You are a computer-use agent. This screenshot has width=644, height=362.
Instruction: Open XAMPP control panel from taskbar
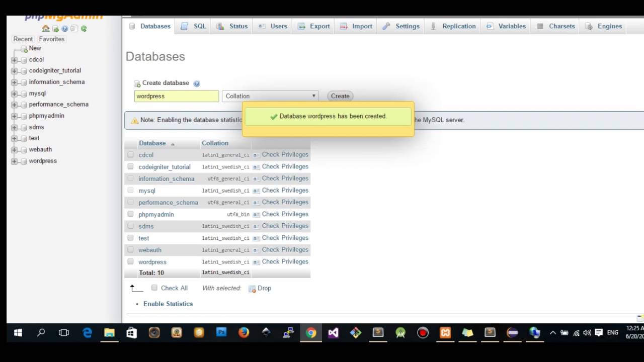(445, 333)
